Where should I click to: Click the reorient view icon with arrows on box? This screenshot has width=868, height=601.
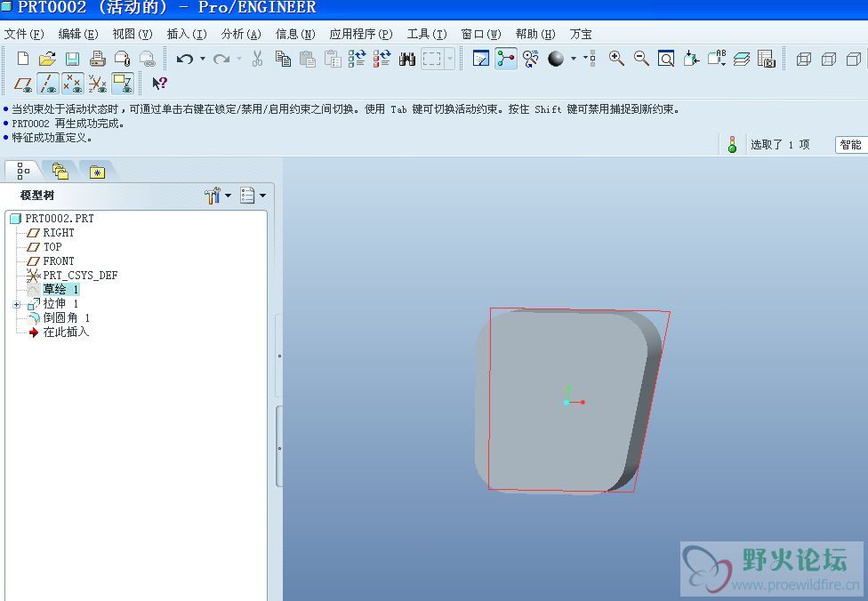point(691,58)
